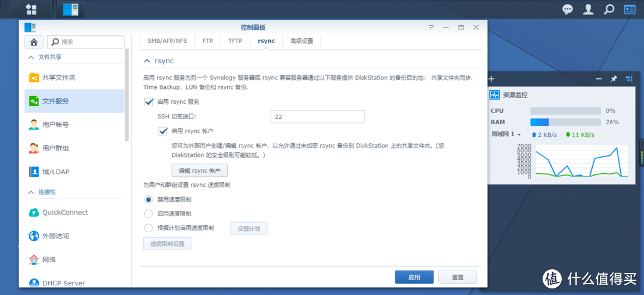Screen dimensions: 644x295
Task: Collapse the 连接性 sidebar group
Action: click(31, 192)
